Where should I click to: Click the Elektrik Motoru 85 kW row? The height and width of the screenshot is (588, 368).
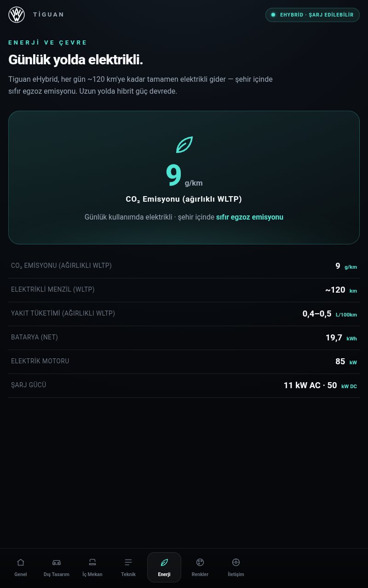(184, 362)
